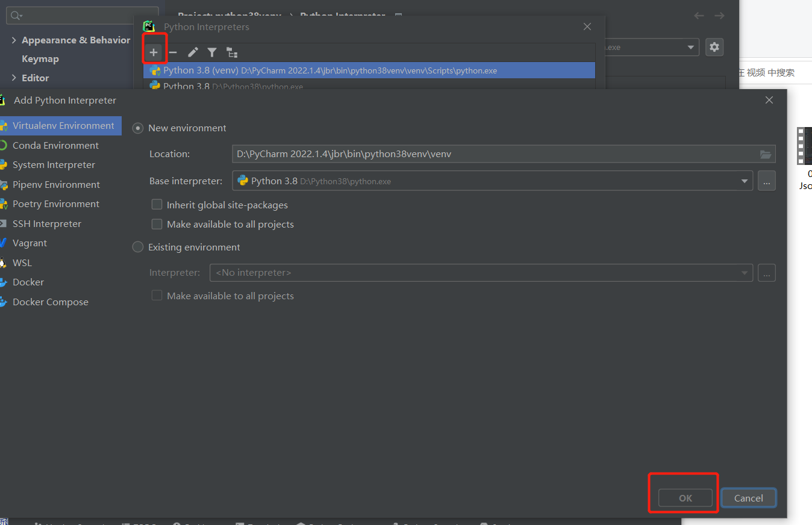Screen dimensions: 812x525
Task: Select System Interpreter in the sidebar
Action: tap(61, 165)
